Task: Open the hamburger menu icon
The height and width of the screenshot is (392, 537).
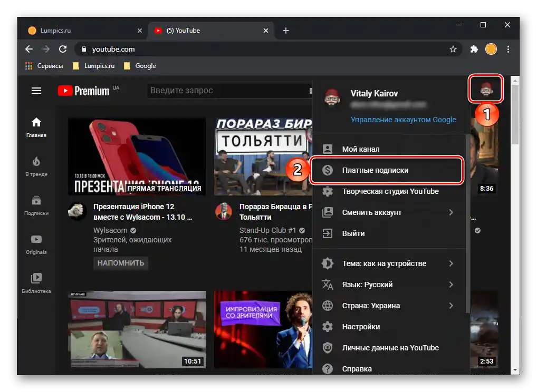Action: pyautogui.click(x=36, y=91)
